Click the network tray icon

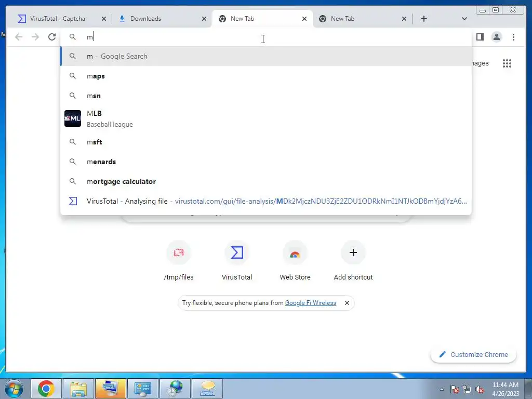click(x=467, y=389)
